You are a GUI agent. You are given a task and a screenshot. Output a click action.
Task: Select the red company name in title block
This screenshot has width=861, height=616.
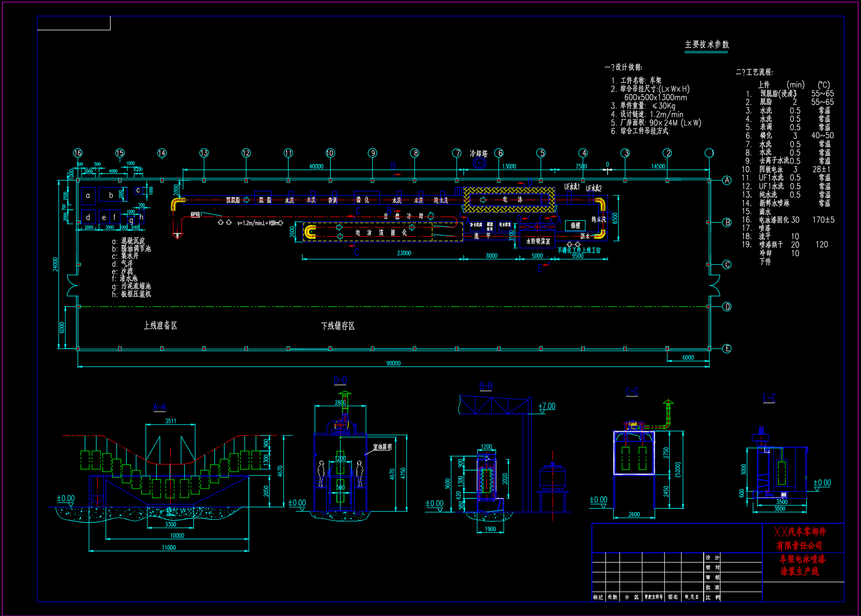[799, 538]
